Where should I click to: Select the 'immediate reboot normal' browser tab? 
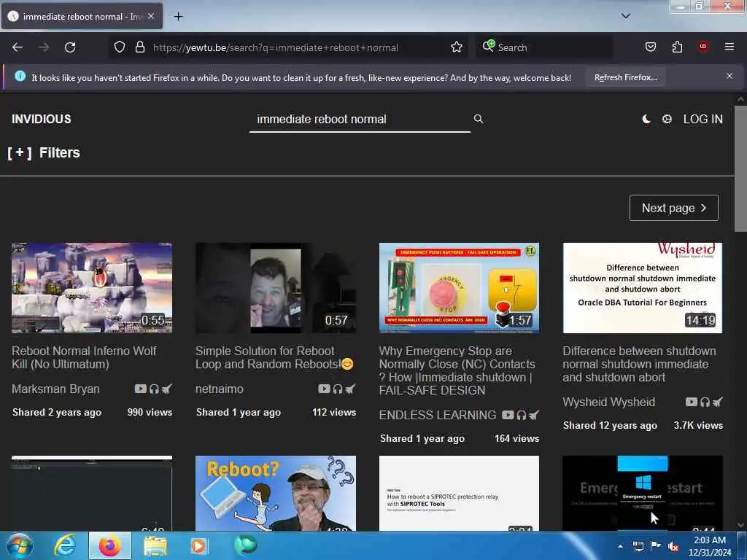click(x=82, y=16)
